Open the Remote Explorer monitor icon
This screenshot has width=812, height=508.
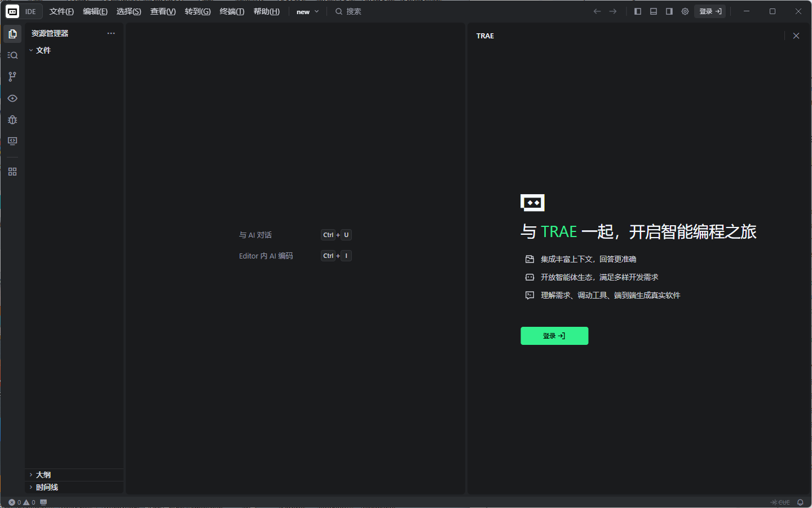point(12,141)
